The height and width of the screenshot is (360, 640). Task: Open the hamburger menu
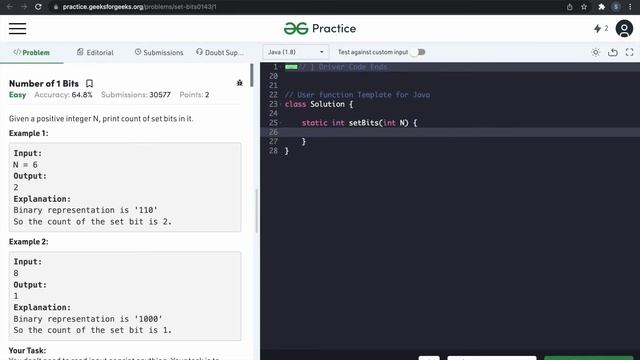18,29
